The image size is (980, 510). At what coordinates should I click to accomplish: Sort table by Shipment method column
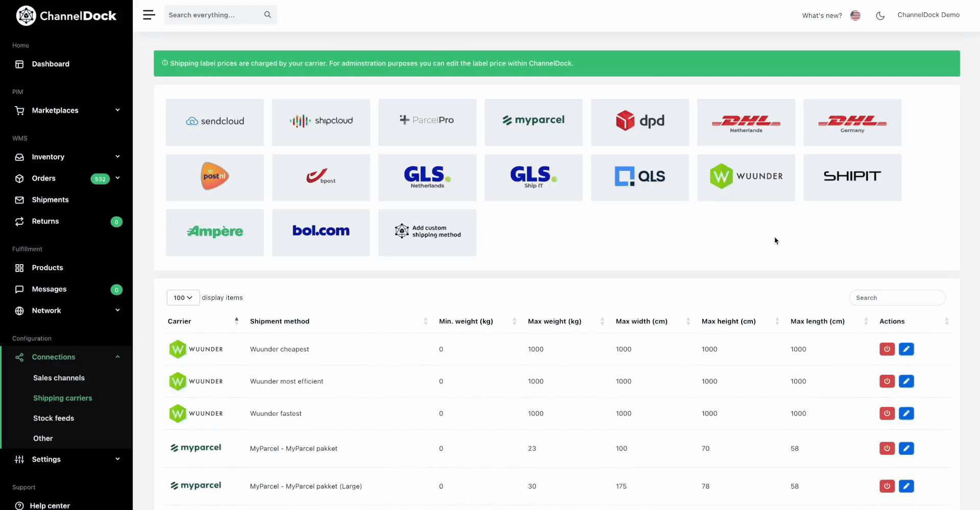click(338, 321)
